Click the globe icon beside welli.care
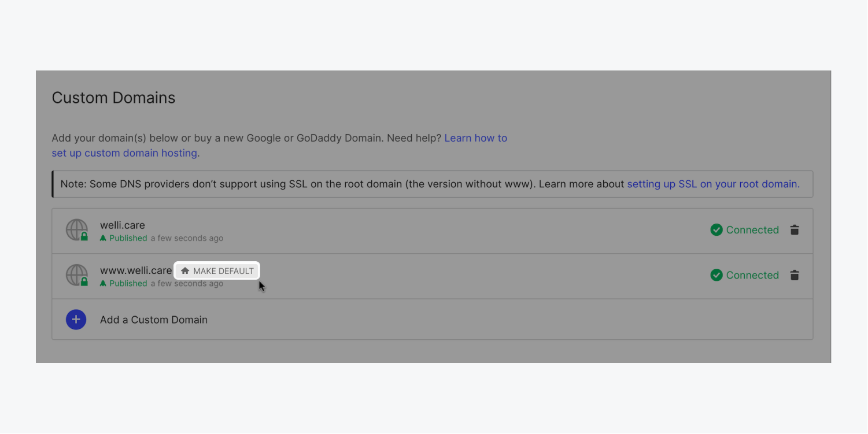The width and height of the screenshot is (868, 434). point(75,229)
